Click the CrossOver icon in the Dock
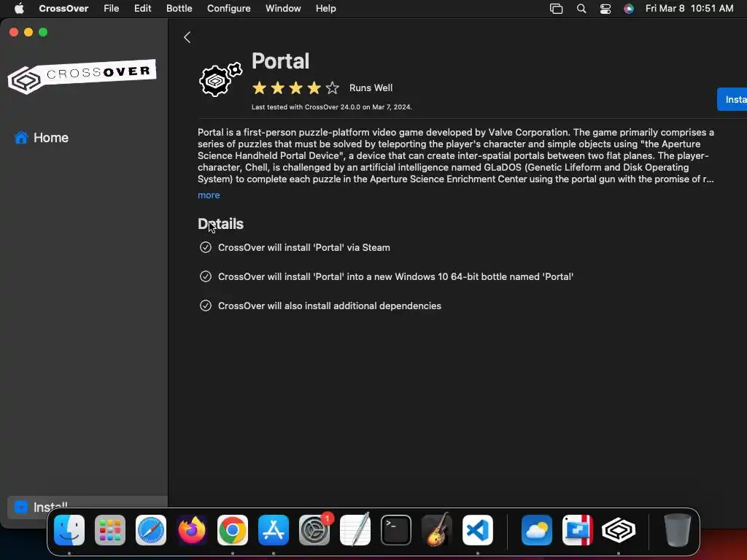This screenshot has height=560, width=747. [619, 529]
